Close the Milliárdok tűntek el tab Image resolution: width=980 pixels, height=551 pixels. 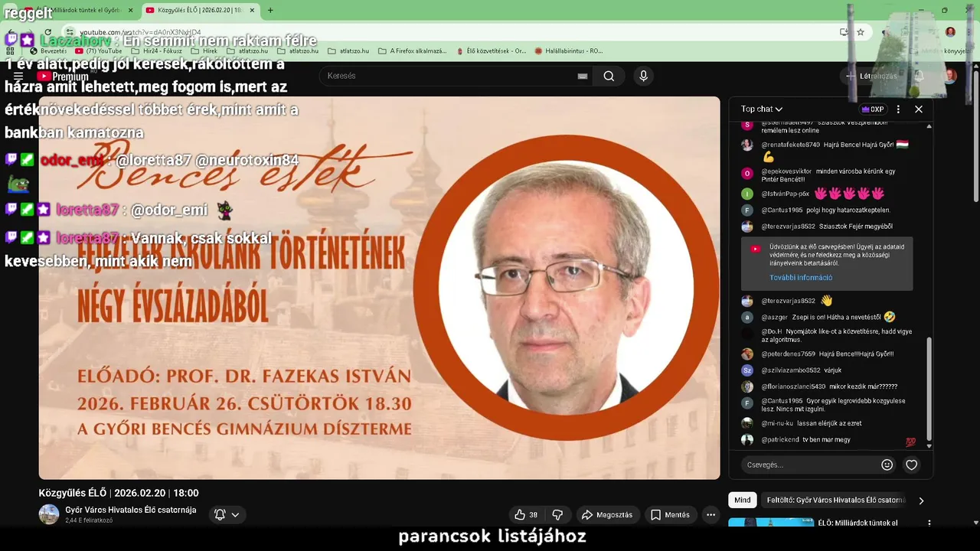coord(131,10)
